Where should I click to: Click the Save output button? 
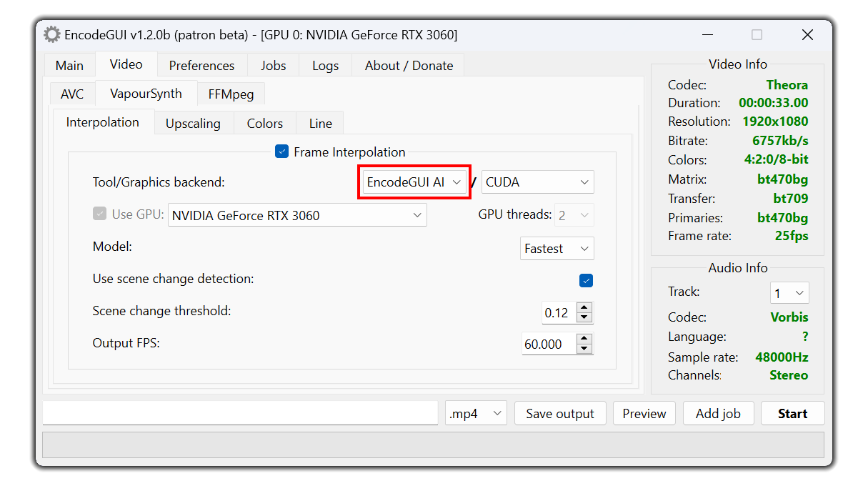560,413
